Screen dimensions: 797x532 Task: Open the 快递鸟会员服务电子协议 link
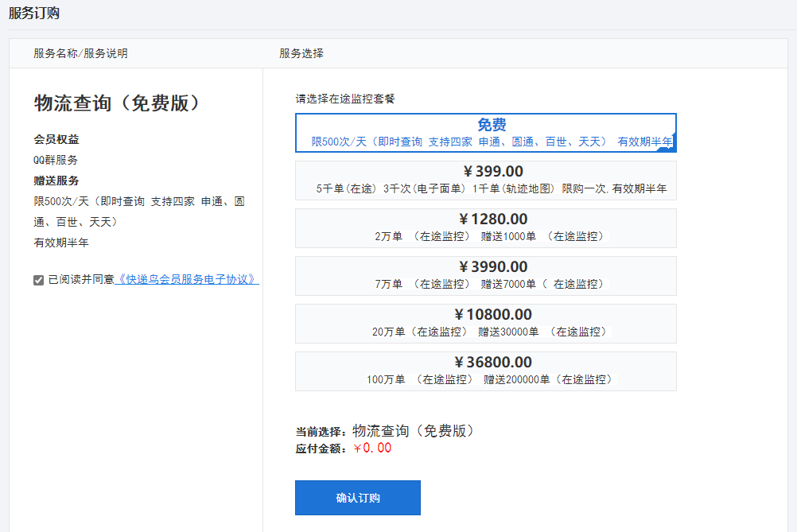click(187, 279)
